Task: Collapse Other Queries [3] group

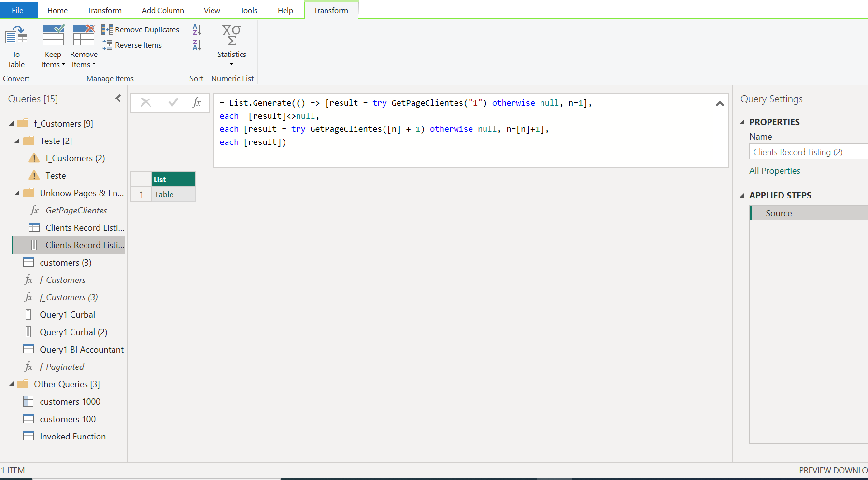Action: [x=11, y=384]
